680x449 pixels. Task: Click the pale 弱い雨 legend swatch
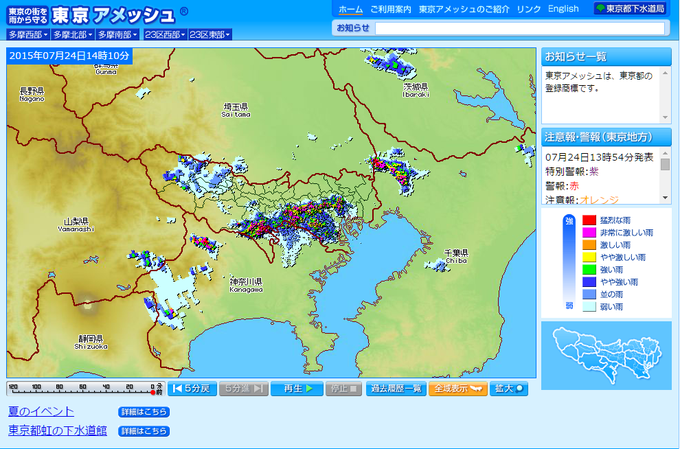(x=589, y=307)
